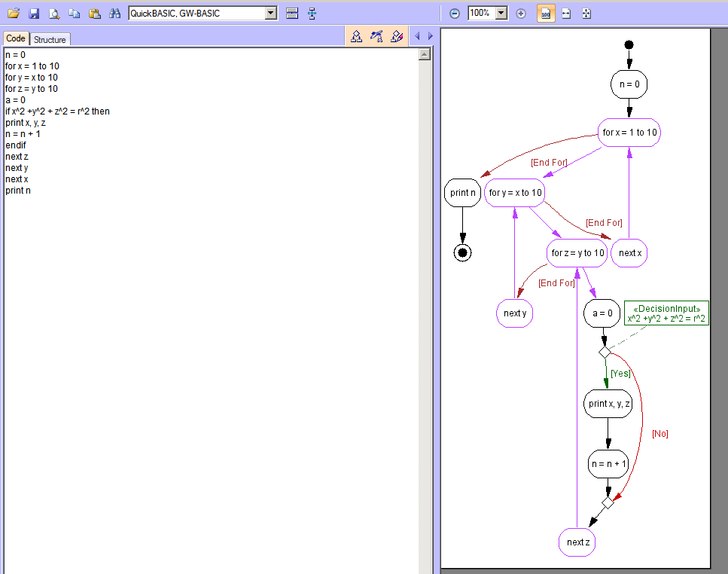Toggle the 100% actual size view button
Image resolution: width=728 pixels, height=574 pixels.
[546, 14]
